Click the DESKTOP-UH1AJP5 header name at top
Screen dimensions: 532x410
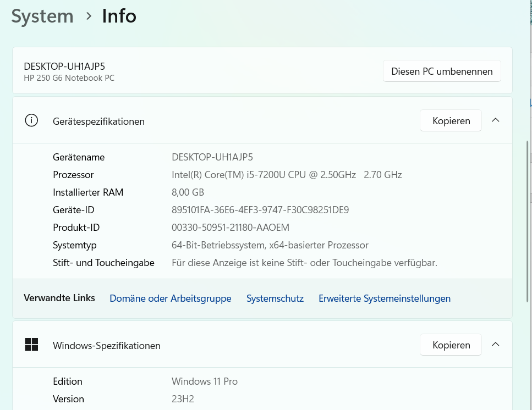pyautogui.click(x=64, y=67)
